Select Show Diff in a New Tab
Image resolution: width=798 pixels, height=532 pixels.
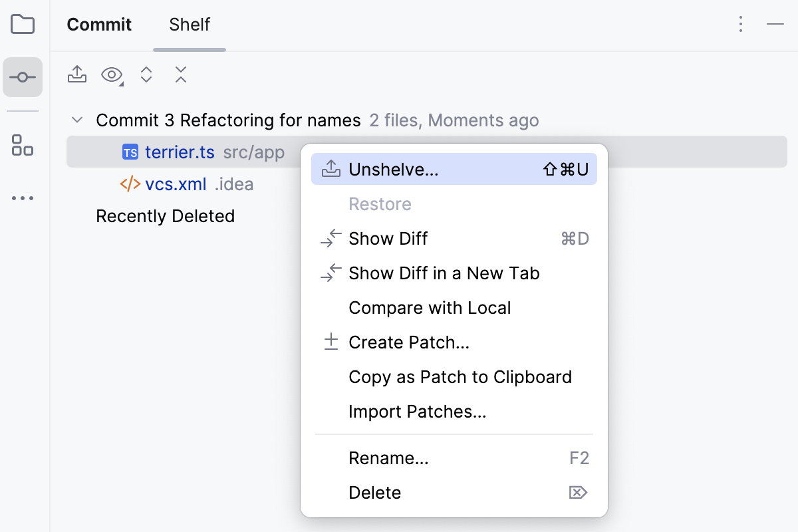(444, 273)
